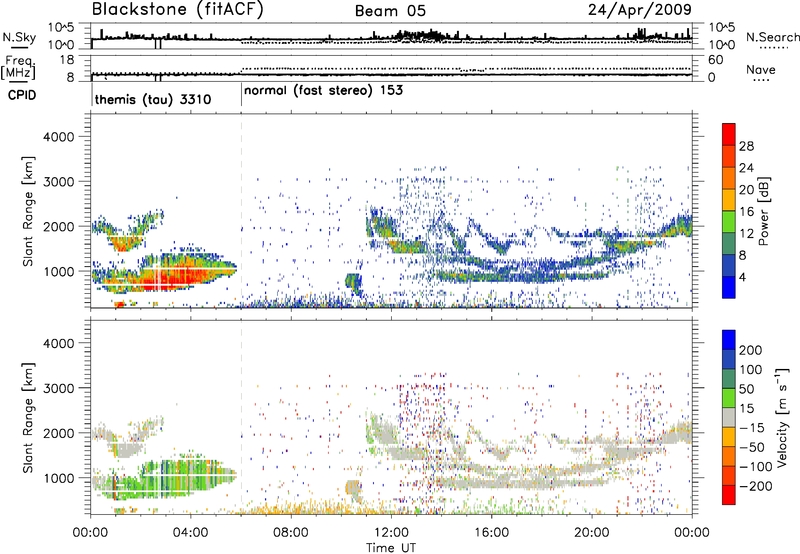Click the '-15' value on the Velocity scale
The height and width of the screenshot is (554, 800).
[752, 428]
